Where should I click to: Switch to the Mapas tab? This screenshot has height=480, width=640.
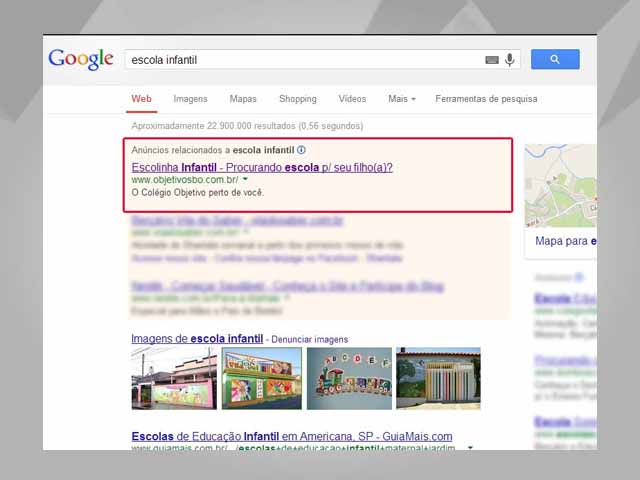coord(243,99)
